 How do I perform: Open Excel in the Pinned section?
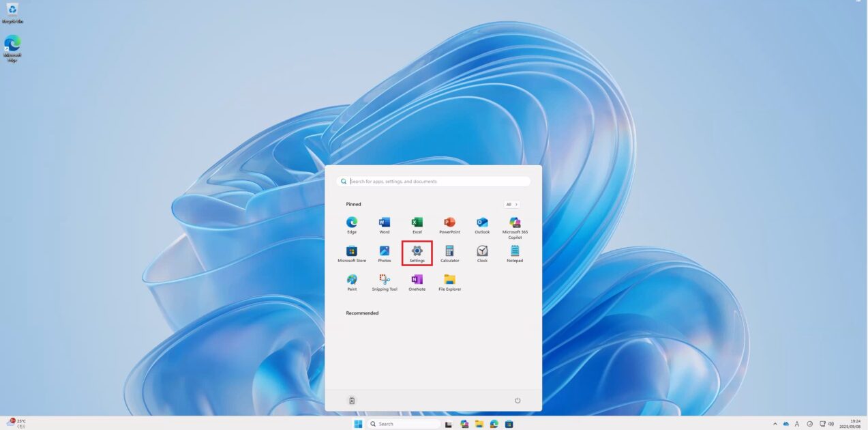pyautogui.click(x=417, y=225)
